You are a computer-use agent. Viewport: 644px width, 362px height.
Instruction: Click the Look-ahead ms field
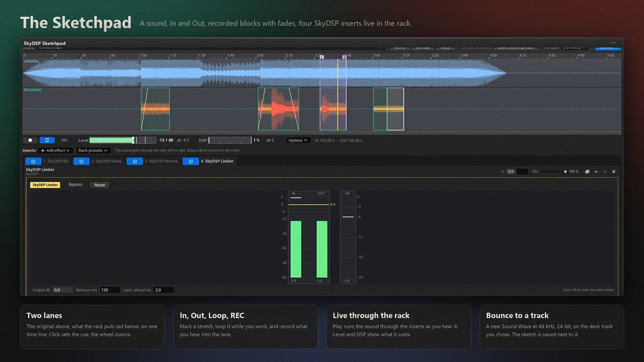(x=164, y=290)
